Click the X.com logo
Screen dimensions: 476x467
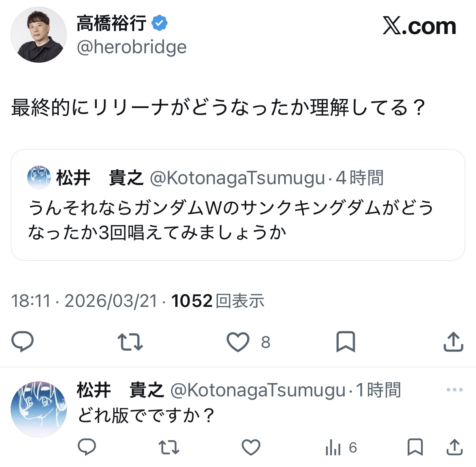[x=419, y=26]
